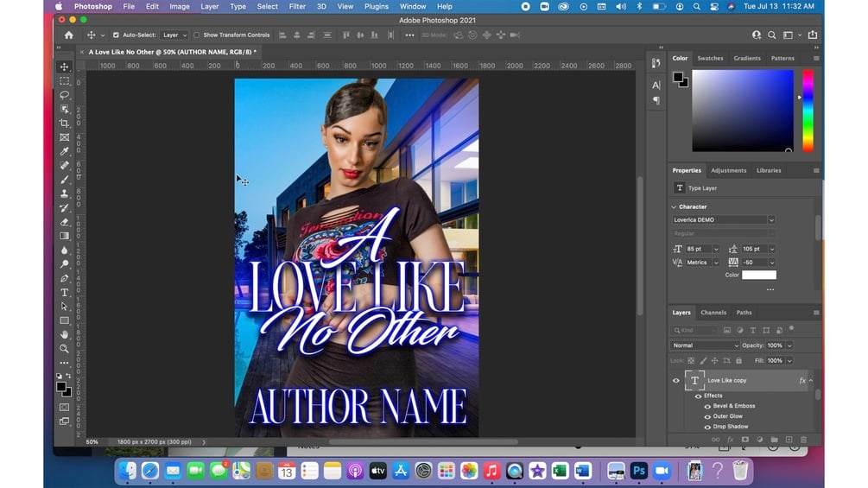Delete layer using the trash icon
Viewport: 868px width, 488px height.
point(803,440)
